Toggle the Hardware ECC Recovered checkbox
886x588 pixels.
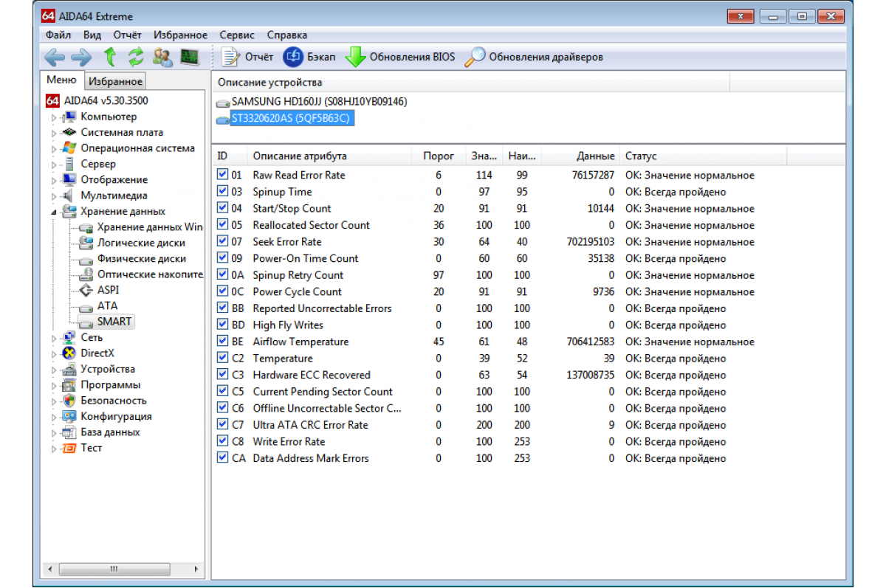click(x=222, y=374)
